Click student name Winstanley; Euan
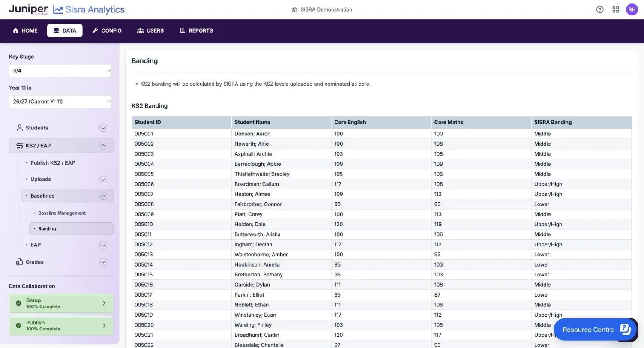Screen dimensions: 644x348 [255, 315]
